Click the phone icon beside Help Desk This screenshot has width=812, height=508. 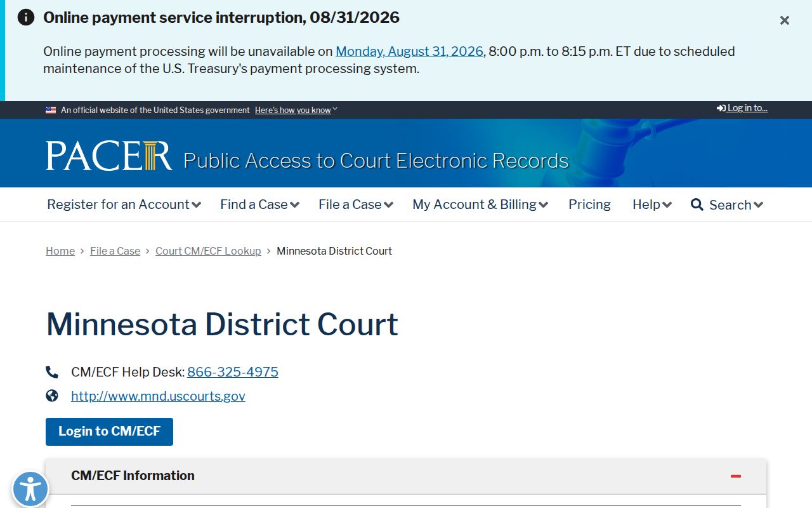(52, 372)
